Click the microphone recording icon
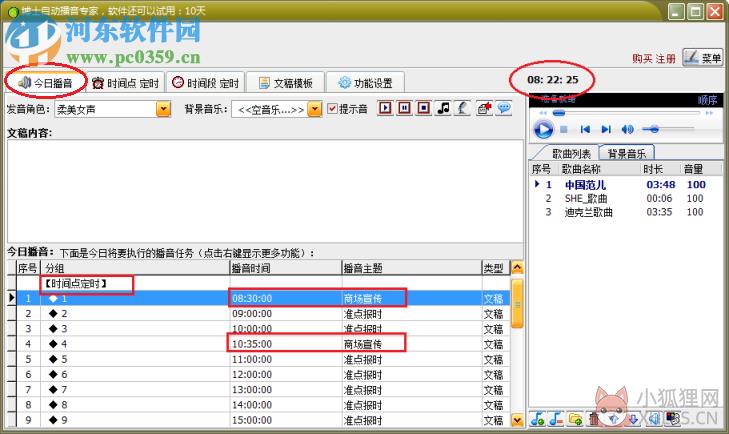The height and width of the screenshot is (434, 729). click(x=463, y=108)
